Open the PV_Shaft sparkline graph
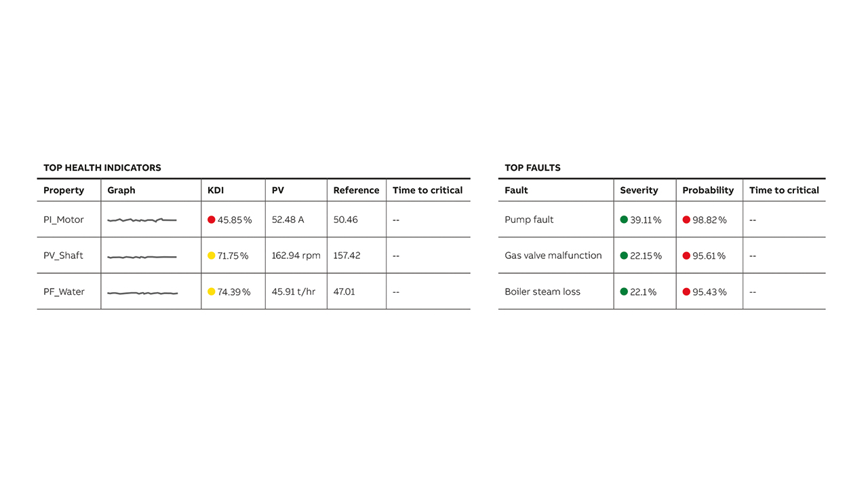The image size is (868, 488). pos(142,257)
